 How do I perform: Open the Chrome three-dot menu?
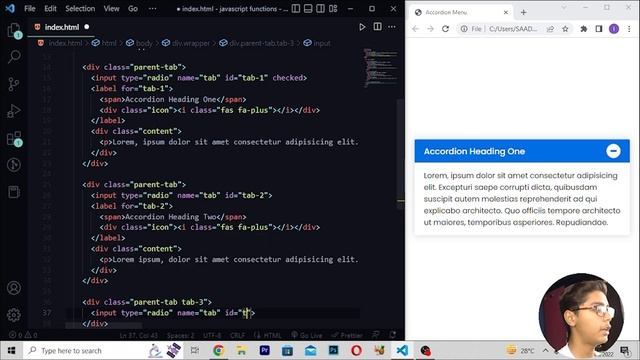(x=629, y=29)
